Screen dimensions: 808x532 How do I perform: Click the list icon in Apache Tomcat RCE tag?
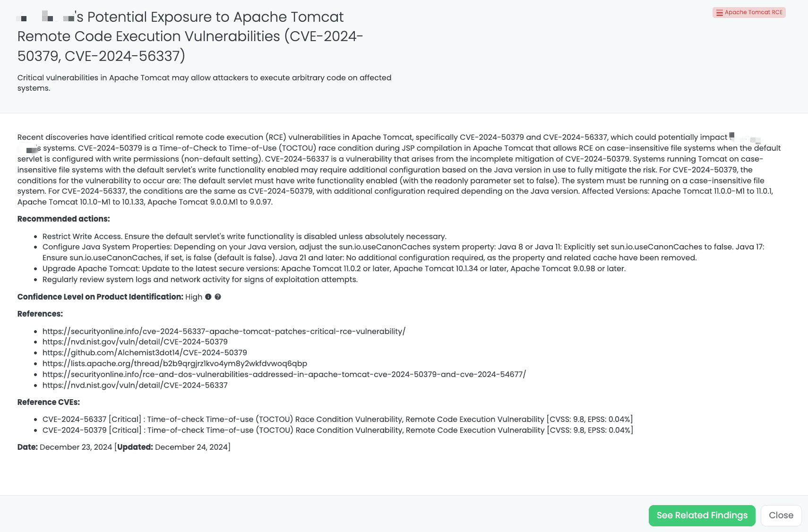720,12
